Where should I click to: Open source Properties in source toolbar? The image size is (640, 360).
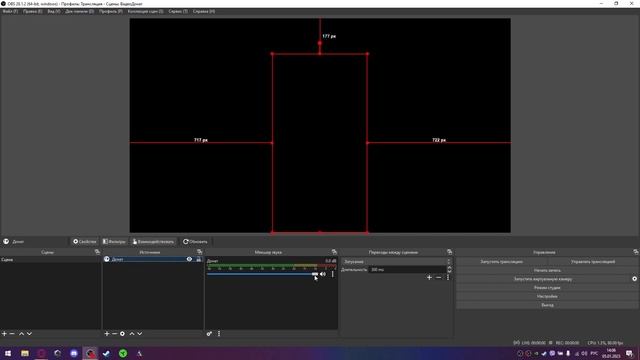pos(84,242)
